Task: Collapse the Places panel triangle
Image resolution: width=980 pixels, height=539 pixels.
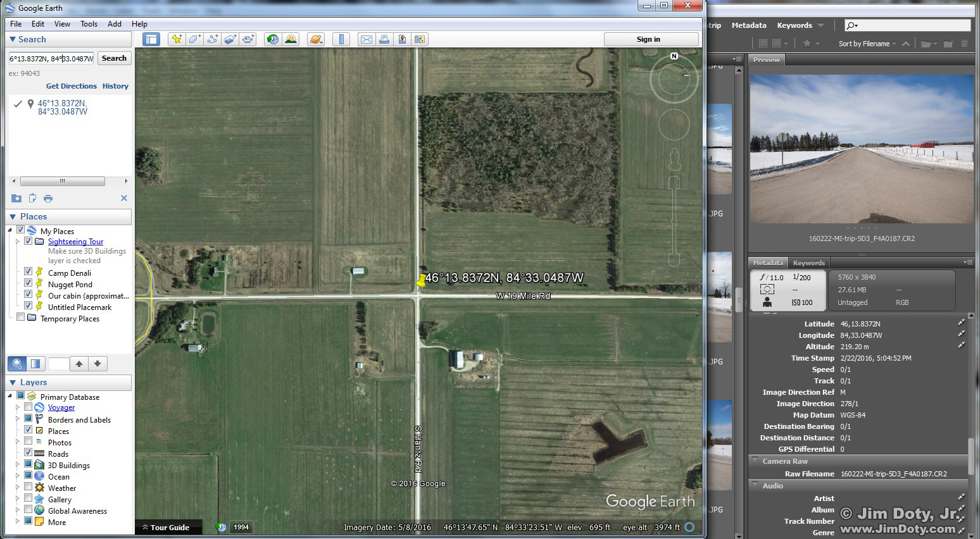Action: click(x=12, y=216)
